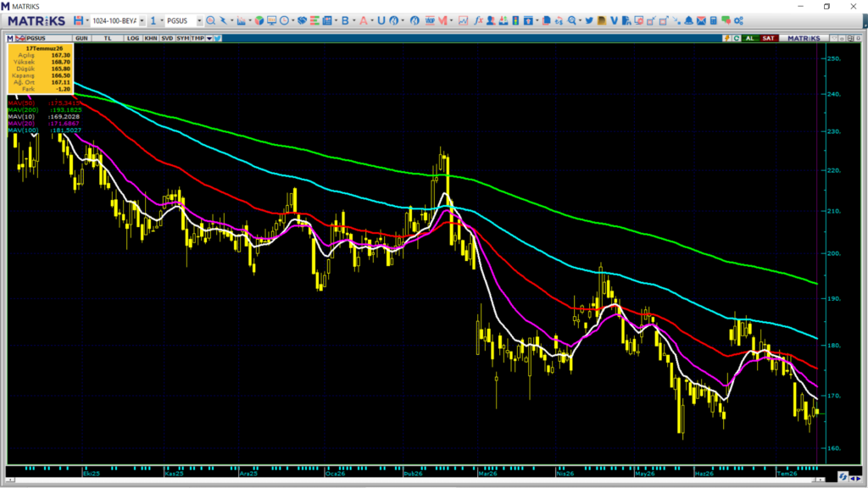Click the red SAT sell button
The width and height of the screenshot is (868, 488).
768,38
